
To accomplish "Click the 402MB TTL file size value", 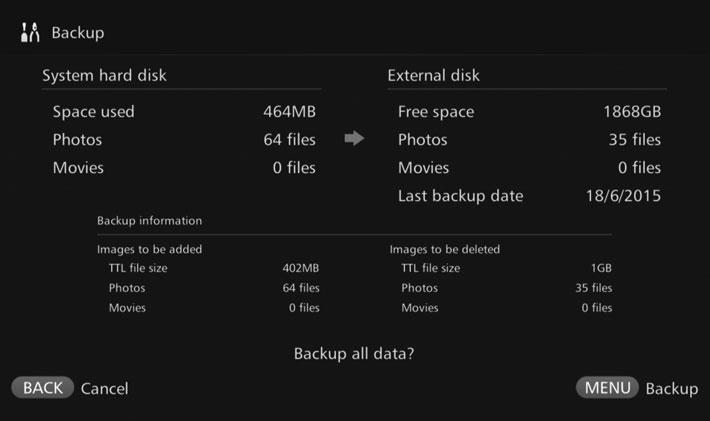I will pos(301,268).
